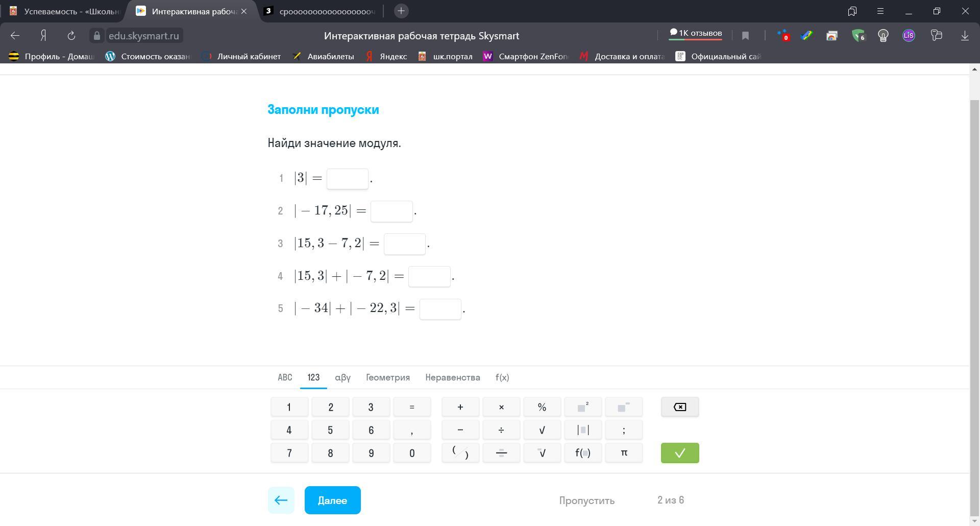Click the Пропустить link
The width and height of the screenshot is (980, 526).
[587, 500]
